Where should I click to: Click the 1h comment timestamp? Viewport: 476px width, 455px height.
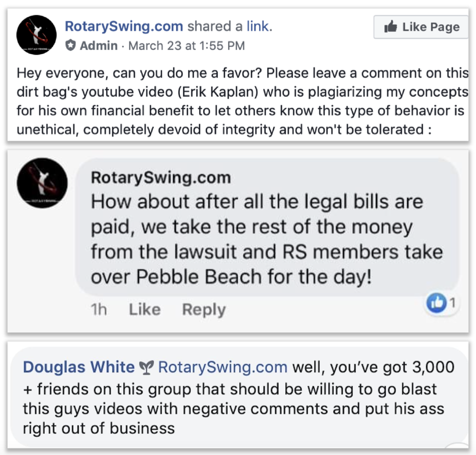coord(99,309)
